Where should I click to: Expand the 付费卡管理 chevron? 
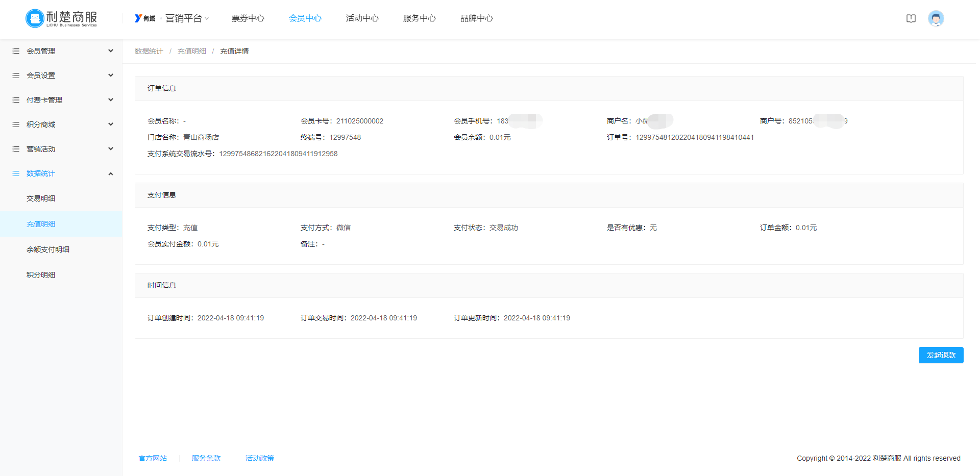click(x=111, y=99)
